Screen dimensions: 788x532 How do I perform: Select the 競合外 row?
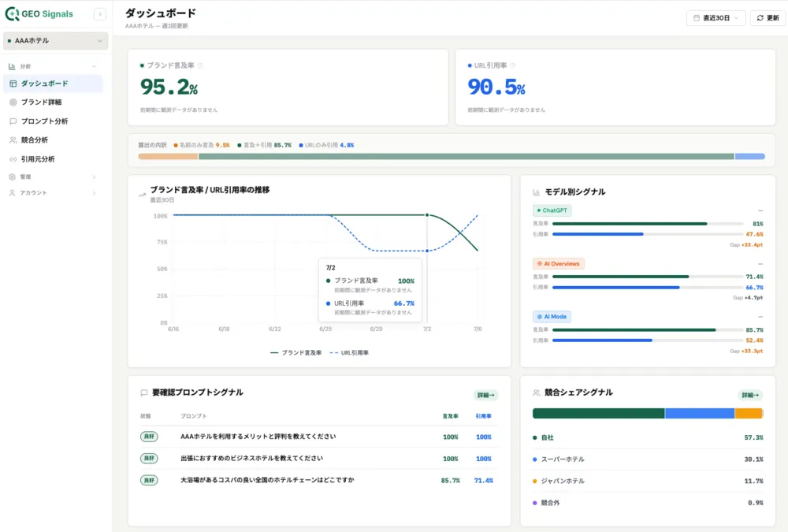648,503
